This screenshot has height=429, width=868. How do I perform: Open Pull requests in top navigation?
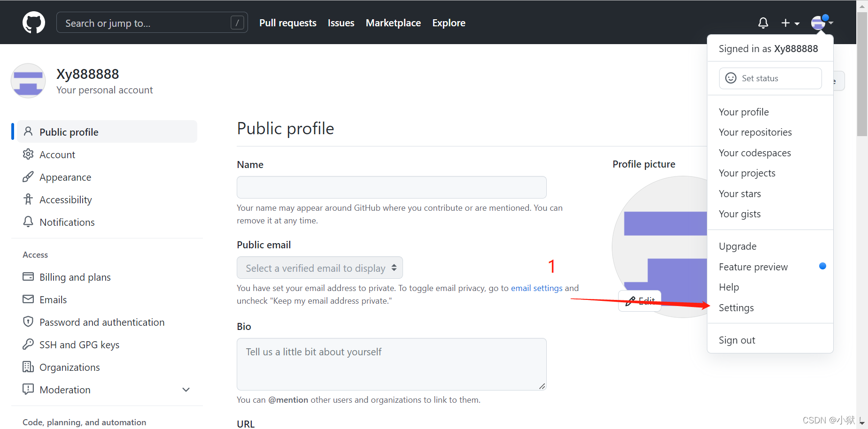pos(288,23)
